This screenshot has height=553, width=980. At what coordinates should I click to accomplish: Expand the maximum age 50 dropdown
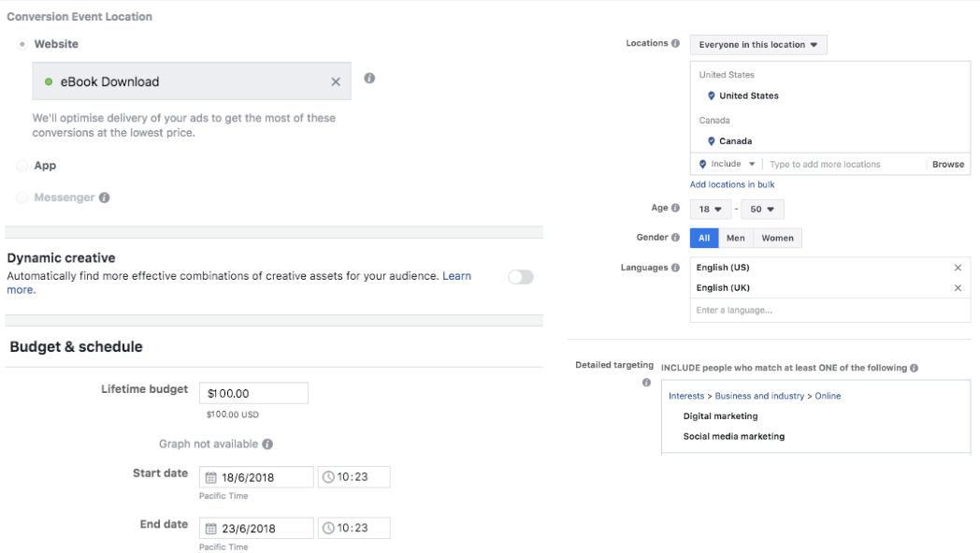(762, 209)
